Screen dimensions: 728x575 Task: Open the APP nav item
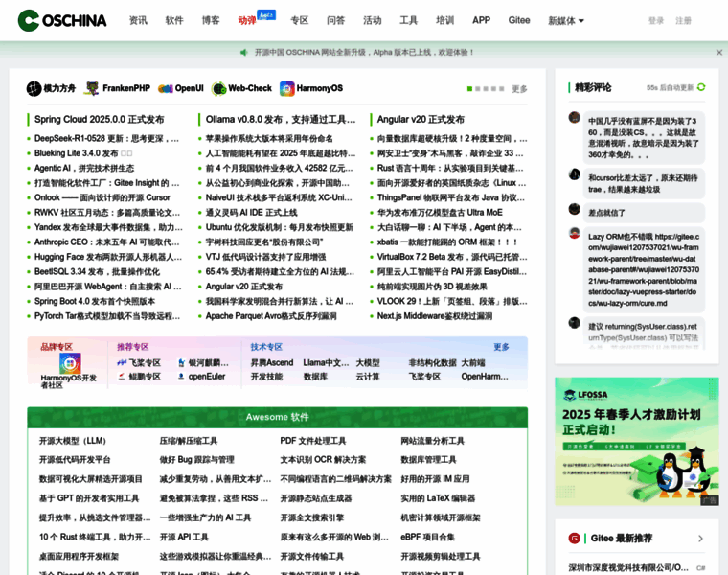pyautogui.click(x=482, y=20)
